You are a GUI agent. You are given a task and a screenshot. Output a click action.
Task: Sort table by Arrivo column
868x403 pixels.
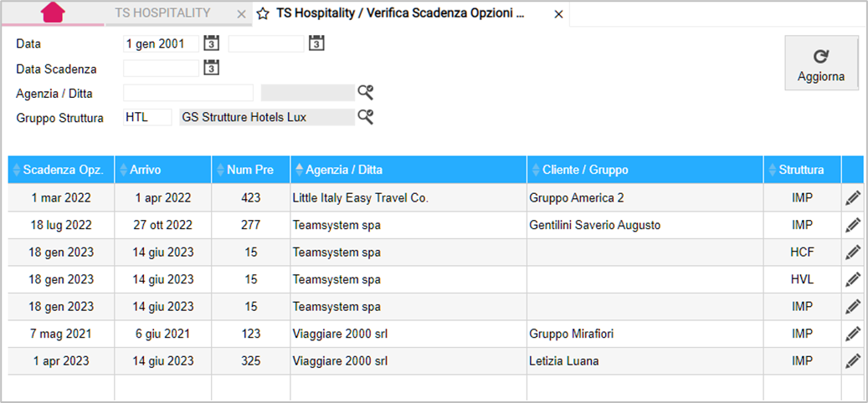coord(162,170)
